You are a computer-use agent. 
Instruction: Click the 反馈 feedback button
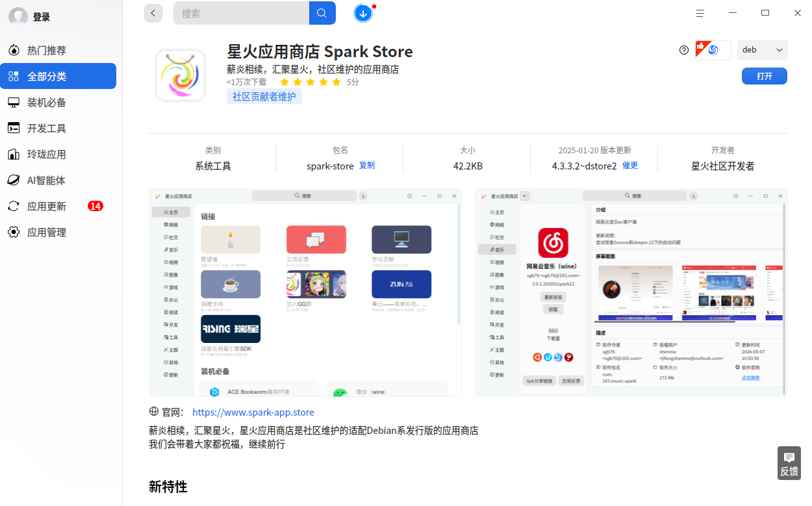(789, 463)
